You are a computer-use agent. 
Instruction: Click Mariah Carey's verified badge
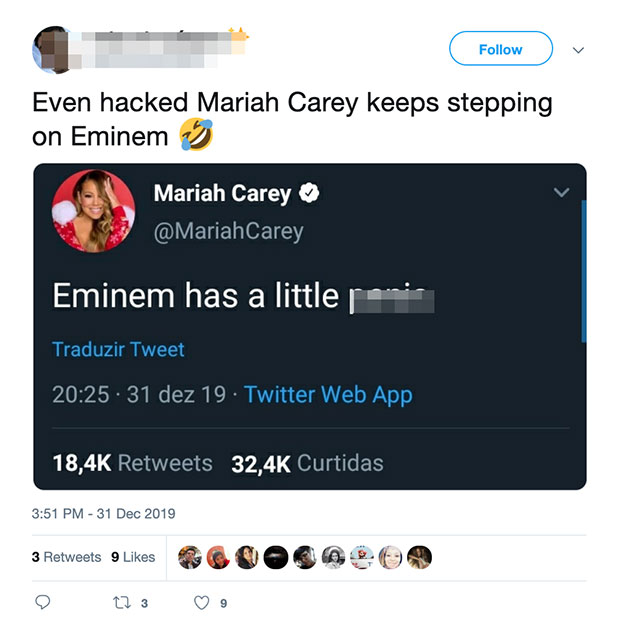(312, 192)
